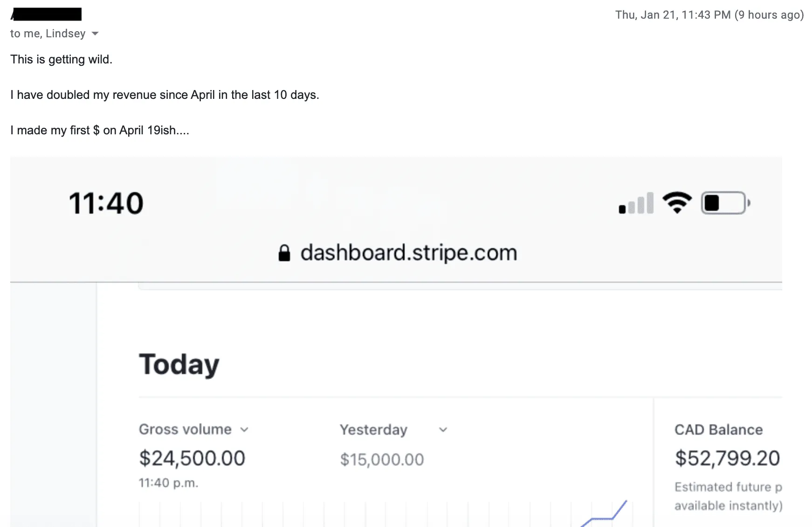Click the padlock icon beside dashboard.stripe.com
The height and width of the screenshot is (527, 812).
[284, 253]
